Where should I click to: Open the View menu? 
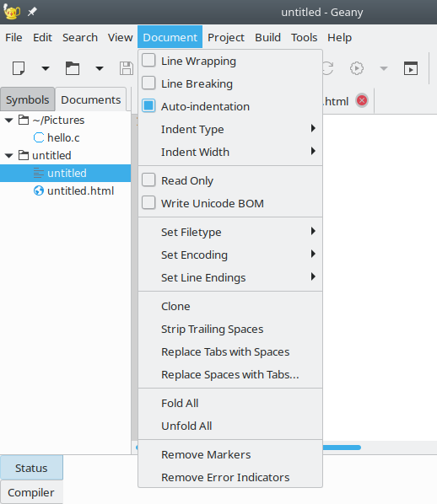click(120, 37)
